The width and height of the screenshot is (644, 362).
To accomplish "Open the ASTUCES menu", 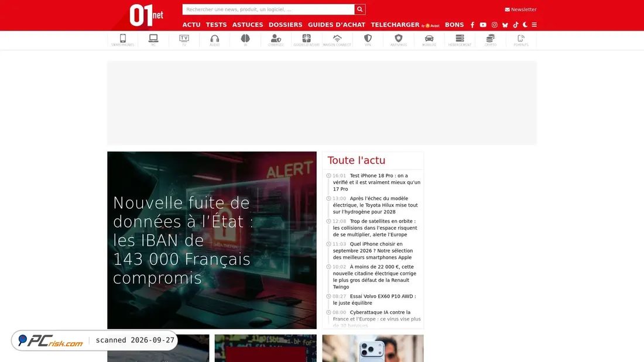I will (248, 25).
